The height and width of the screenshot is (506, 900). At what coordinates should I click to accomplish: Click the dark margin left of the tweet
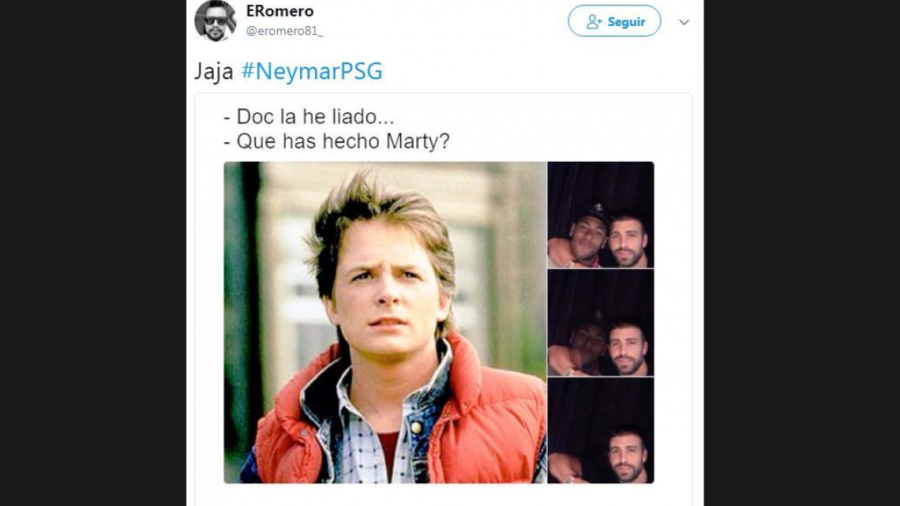(x=93, y=253)
